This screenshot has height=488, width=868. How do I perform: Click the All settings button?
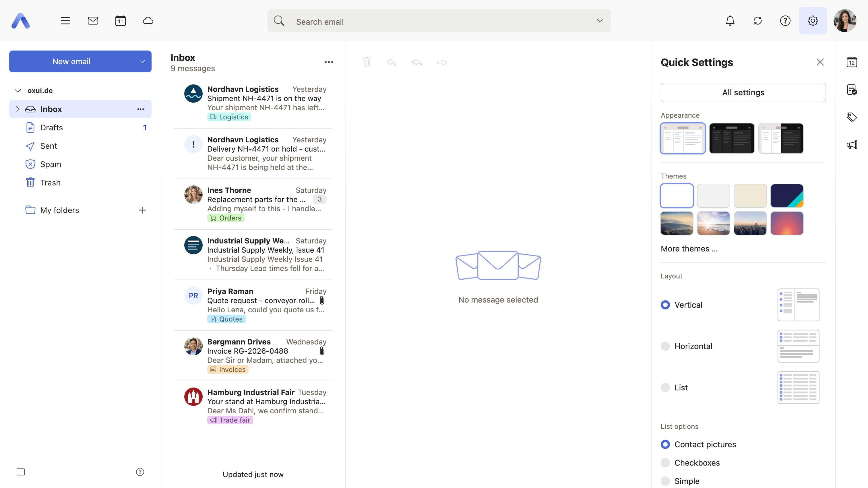[743, 92]
